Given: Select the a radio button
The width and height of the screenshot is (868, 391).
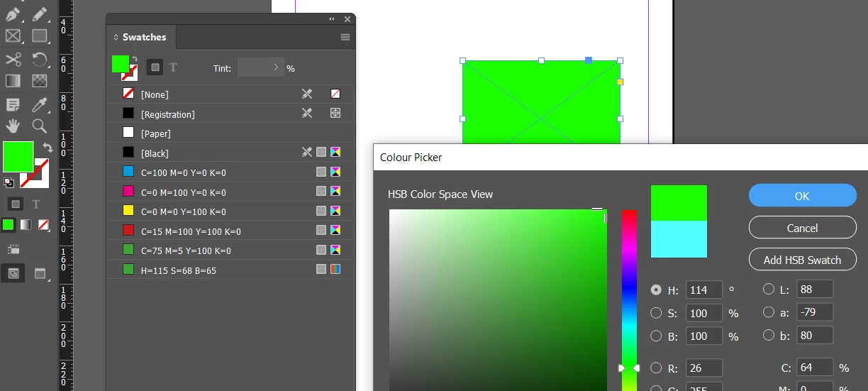Looking at the screenshot, I should [768, 312].
